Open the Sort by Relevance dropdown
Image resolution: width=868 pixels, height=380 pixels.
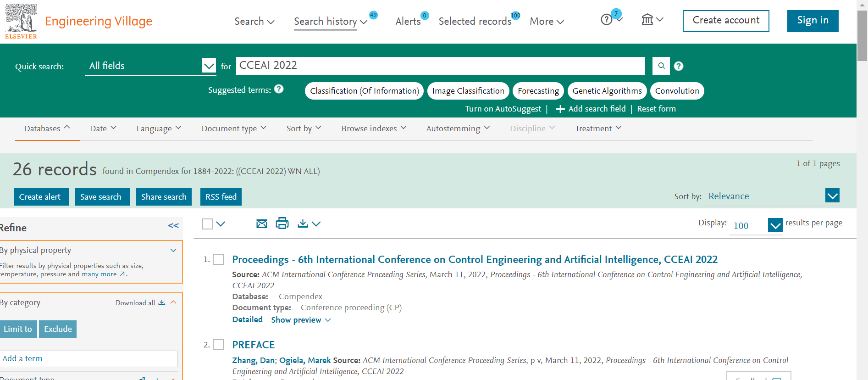pos(832,196)
